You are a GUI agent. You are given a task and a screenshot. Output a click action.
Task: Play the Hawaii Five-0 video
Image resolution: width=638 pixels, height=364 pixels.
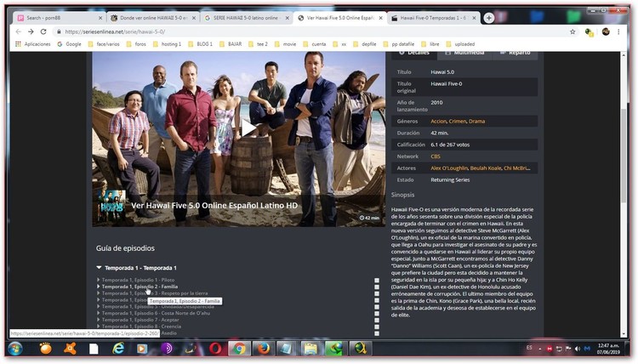click(248, 128)
